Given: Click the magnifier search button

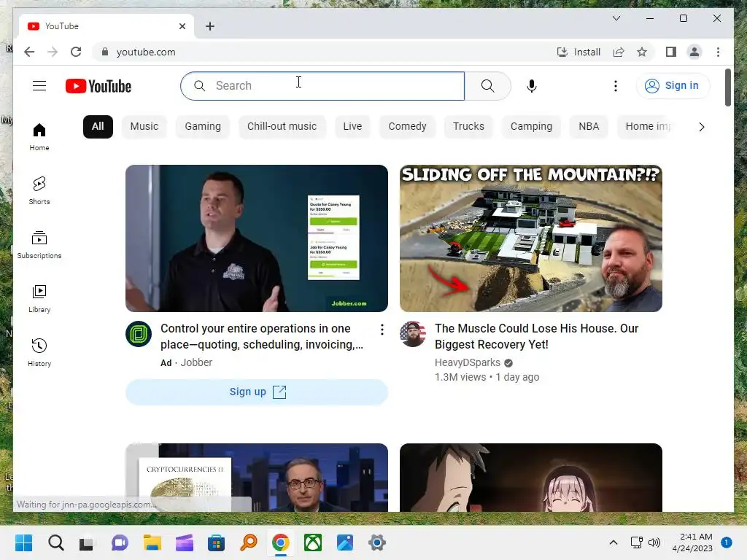Looking at the screenshot, I should [x=487, y=86].
